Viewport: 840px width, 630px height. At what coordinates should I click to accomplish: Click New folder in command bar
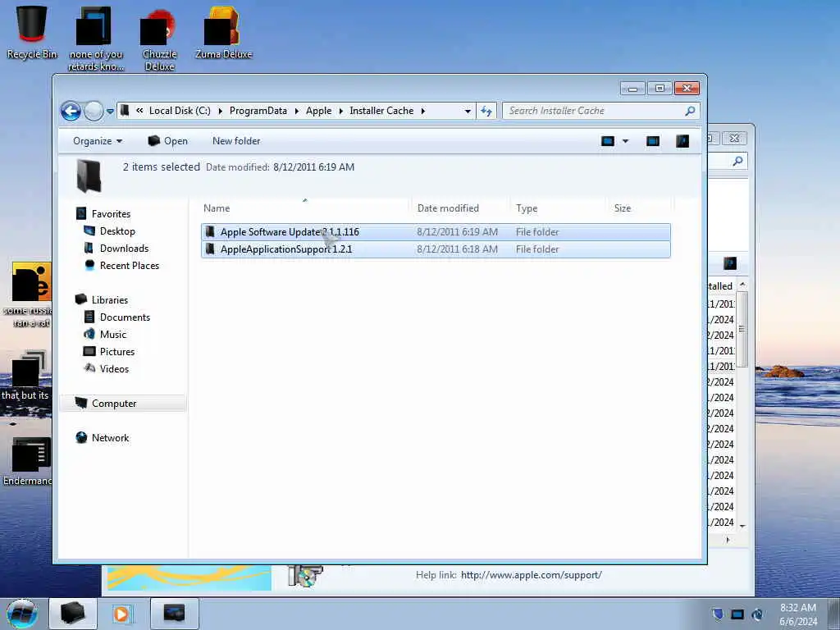[x=236, y=141]
